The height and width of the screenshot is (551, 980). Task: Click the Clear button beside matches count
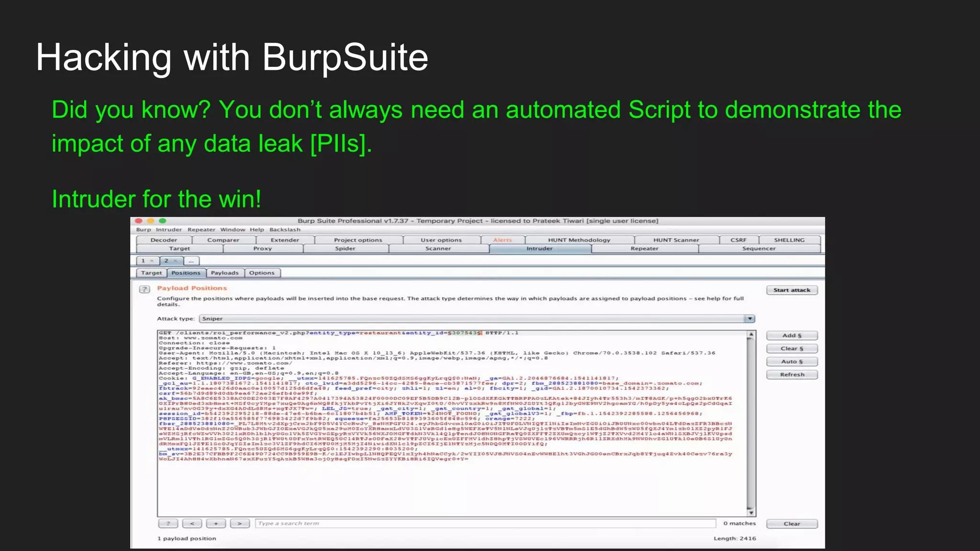[x=791, y=524]
